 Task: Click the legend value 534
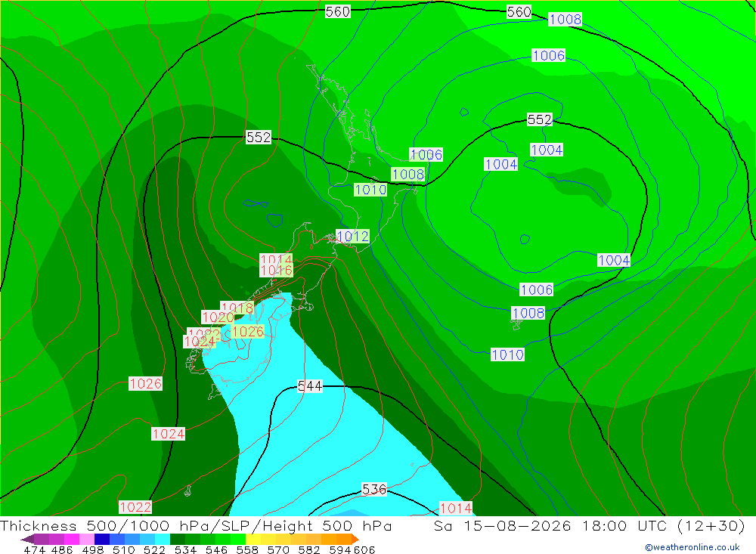coord(186,549)
